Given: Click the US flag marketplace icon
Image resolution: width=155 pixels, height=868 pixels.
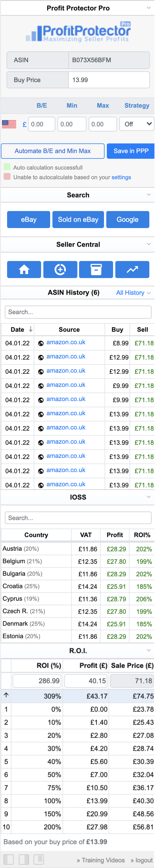Looking at the screenshot, I should click(9, 124).
